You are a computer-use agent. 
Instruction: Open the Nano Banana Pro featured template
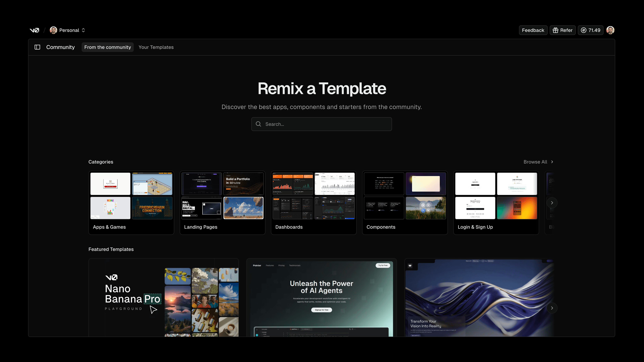point(164,298)
